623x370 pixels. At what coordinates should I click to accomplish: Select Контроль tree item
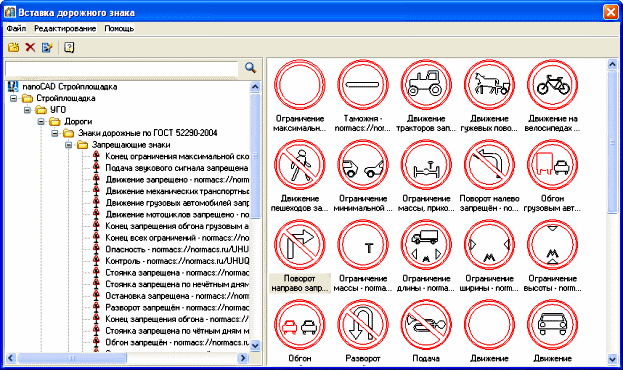click(x=177, y=261)
